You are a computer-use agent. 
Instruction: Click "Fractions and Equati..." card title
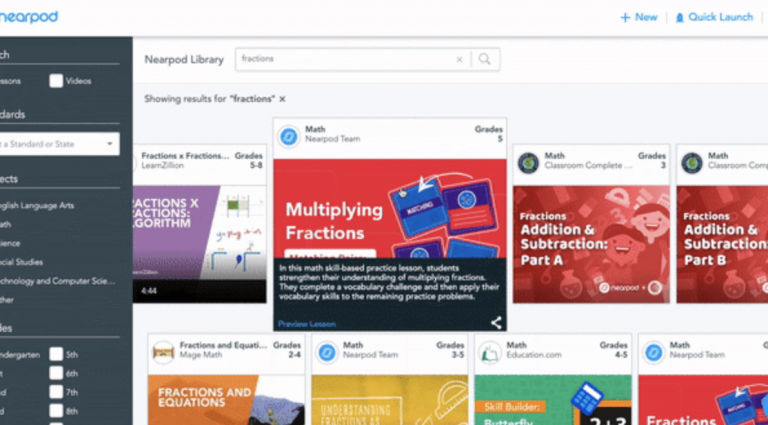223,345
